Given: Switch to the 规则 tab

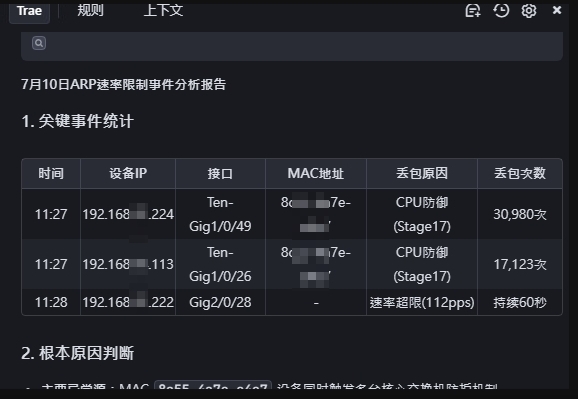Looking at the screenshot, I should [x=90, y=10].
